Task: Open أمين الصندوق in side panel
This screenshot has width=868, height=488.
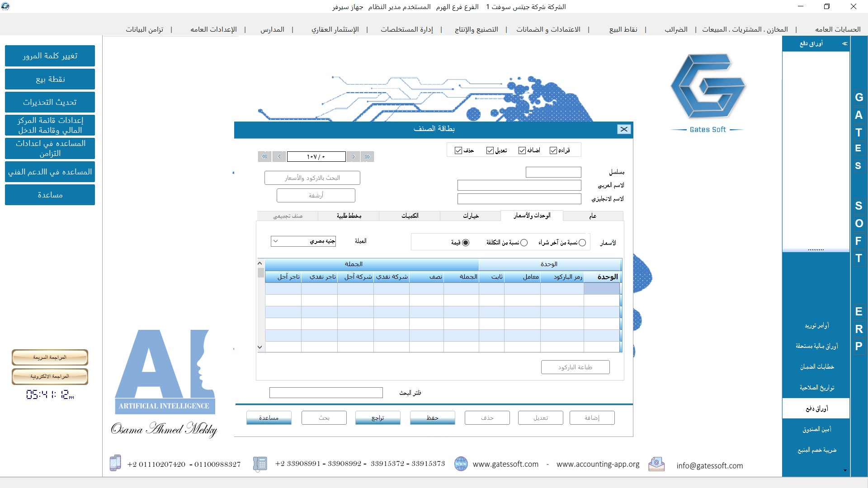Action: (x=816, y=429)
